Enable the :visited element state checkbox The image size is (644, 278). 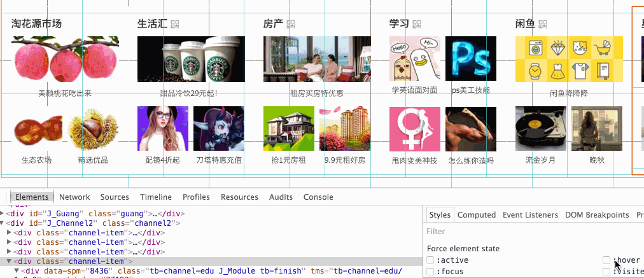pyautogui.click(x=606, y=272)
